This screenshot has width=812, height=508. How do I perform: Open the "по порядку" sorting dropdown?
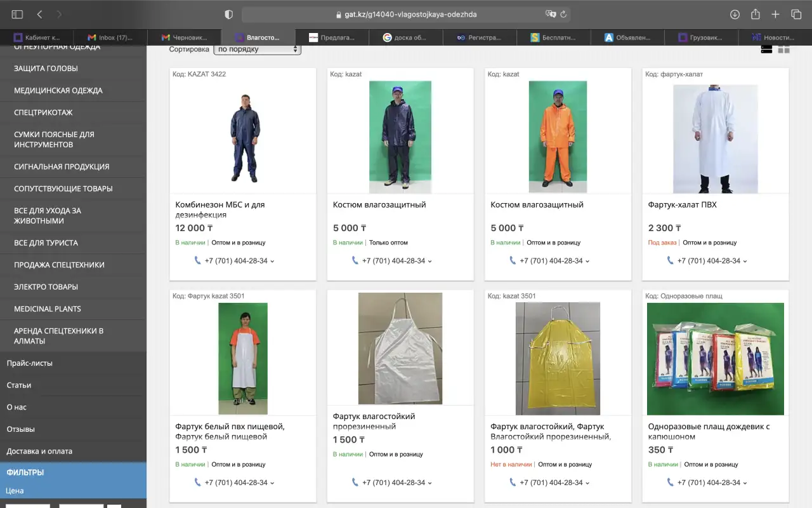tap(257, 49)
